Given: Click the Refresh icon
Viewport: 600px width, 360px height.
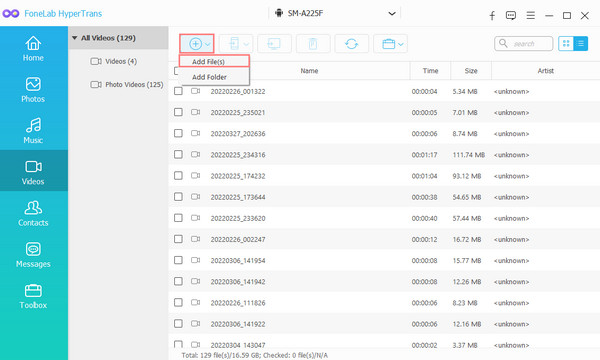Looking at the screenshot, I should tap(351, 44).
